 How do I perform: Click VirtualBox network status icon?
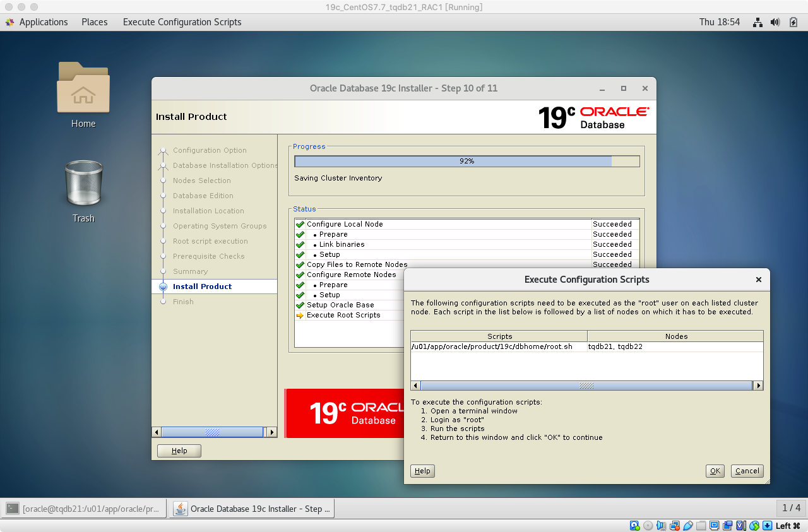tap(674, 526)
